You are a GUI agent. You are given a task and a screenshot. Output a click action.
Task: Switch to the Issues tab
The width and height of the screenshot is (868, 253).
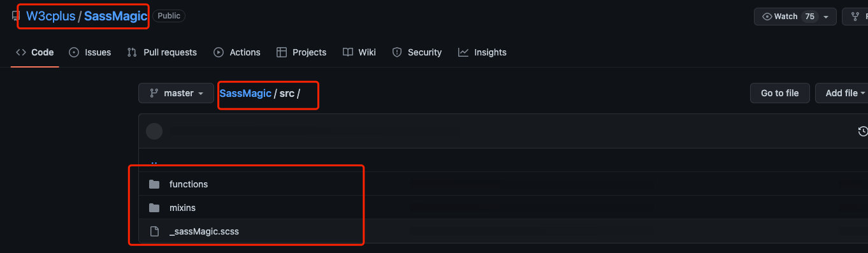click(90, 52)
